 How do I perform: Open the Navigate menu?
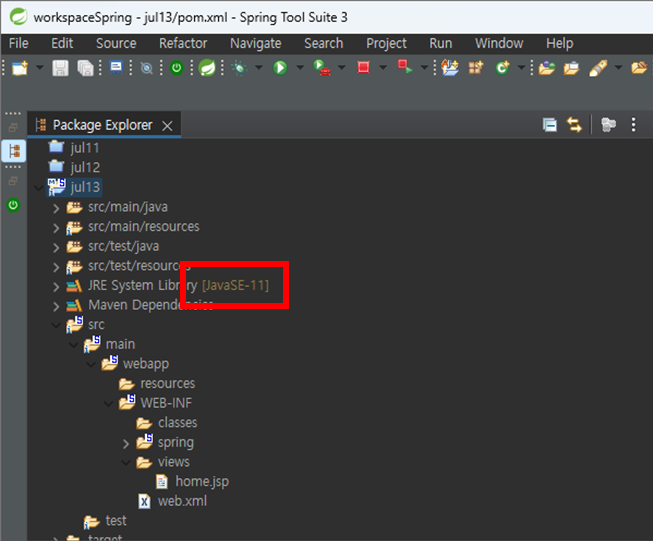pyautogui.click(x=256, y=43)
